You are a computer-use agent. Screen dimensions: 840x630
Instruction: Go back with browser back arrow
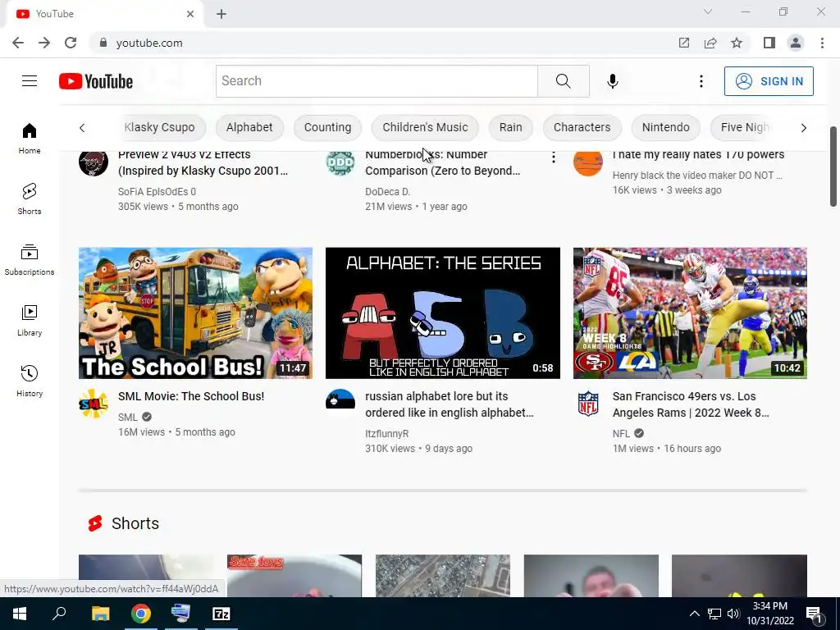18,43
